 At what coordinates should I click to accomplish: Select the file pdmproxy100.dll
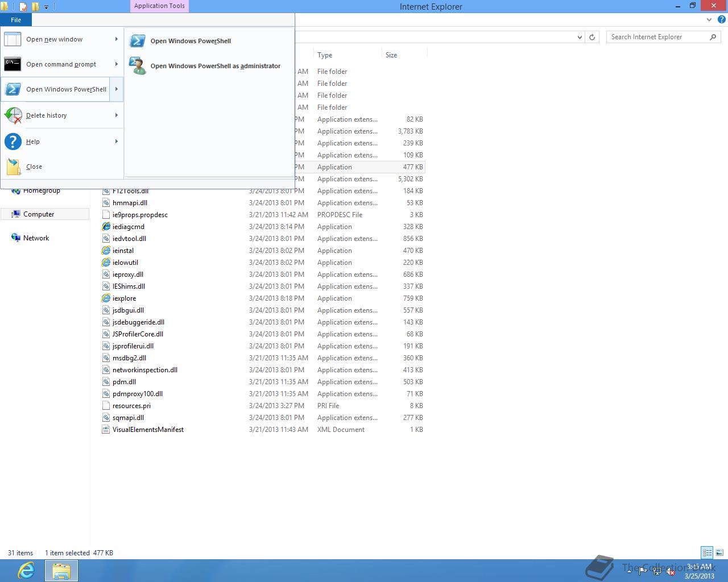pyautogui.click(x=138, y=394)
